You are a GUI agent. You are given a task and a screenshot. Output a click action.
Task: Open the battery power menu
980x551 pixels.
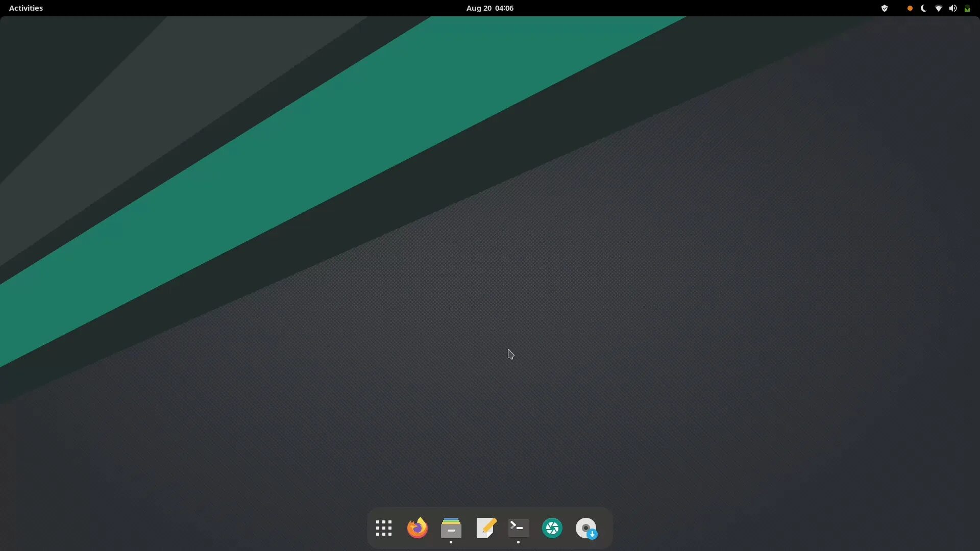pyautogui.click(x=967, y=8)
